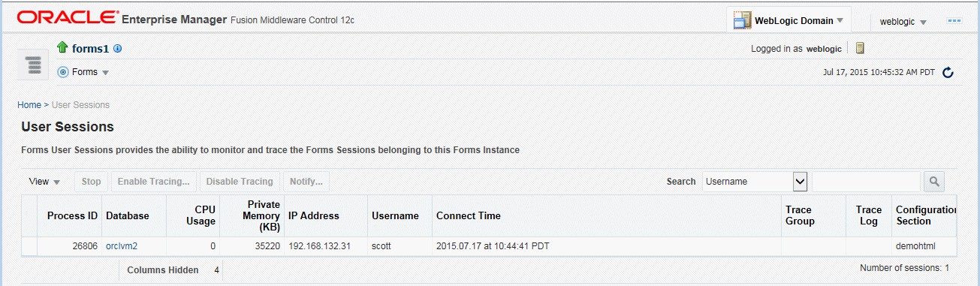Image resolution: width=980 pixels, height=286 pixels.
Task: Expand the Forms dropdown menu
Action: click(x=105, y=73)
